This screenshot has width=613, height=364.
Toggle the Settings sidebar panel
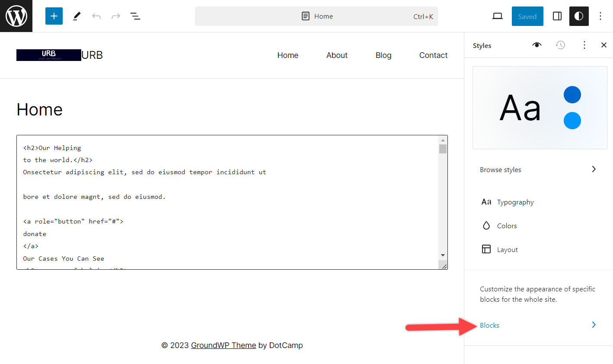point(557,16)
